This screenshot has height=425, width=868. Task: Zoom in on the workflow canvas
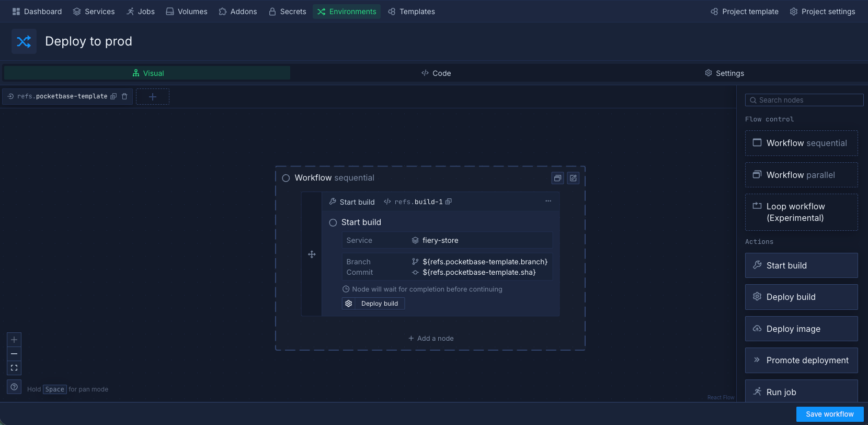[14, 340]
